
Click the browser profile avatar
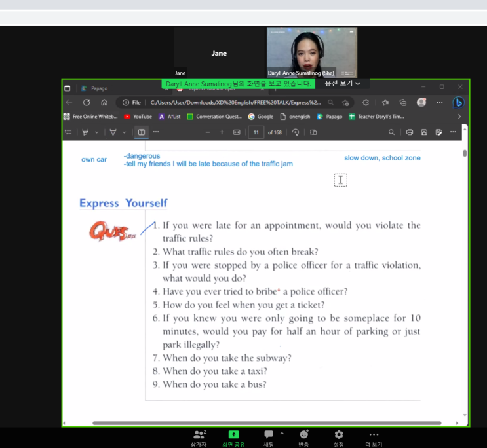click(421, 102)
